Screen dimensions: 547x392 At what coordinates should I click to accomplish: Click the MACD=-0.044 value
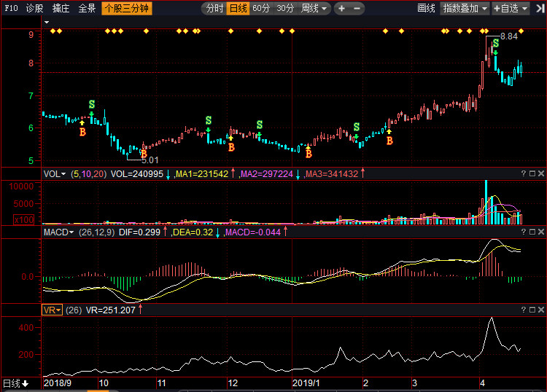pyautogui.click(x=253, y=232)
